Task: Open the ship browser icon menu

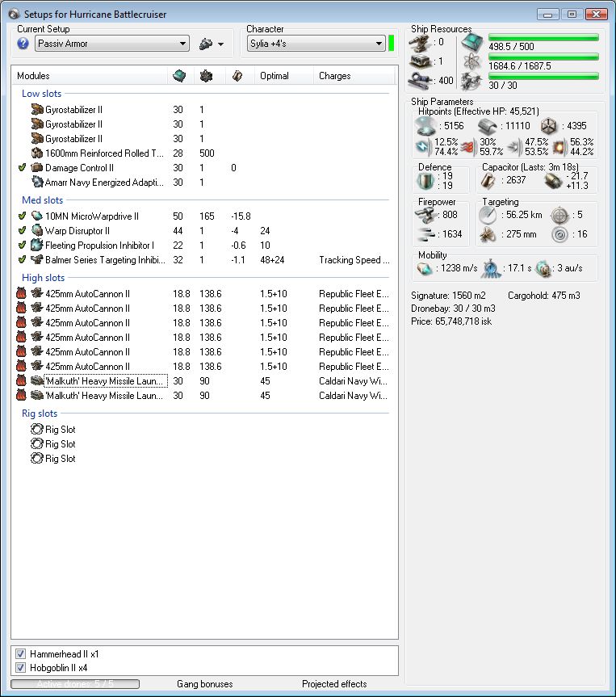Action: click(x=211, y=44)
